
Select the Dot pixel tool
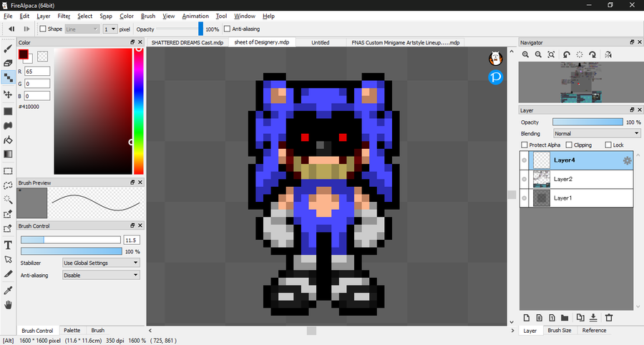pyautogui.click(x=8, y=77)
